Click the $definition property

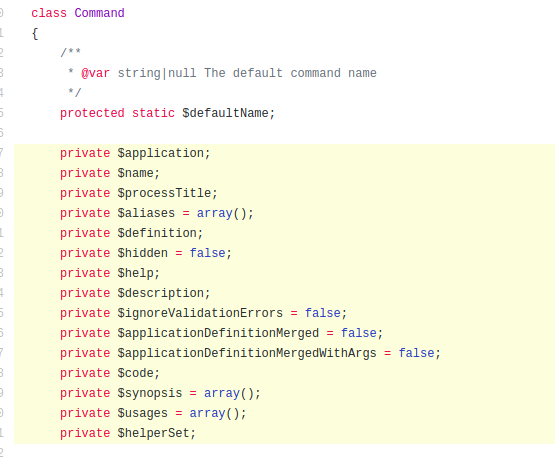[x=157, y=233]
